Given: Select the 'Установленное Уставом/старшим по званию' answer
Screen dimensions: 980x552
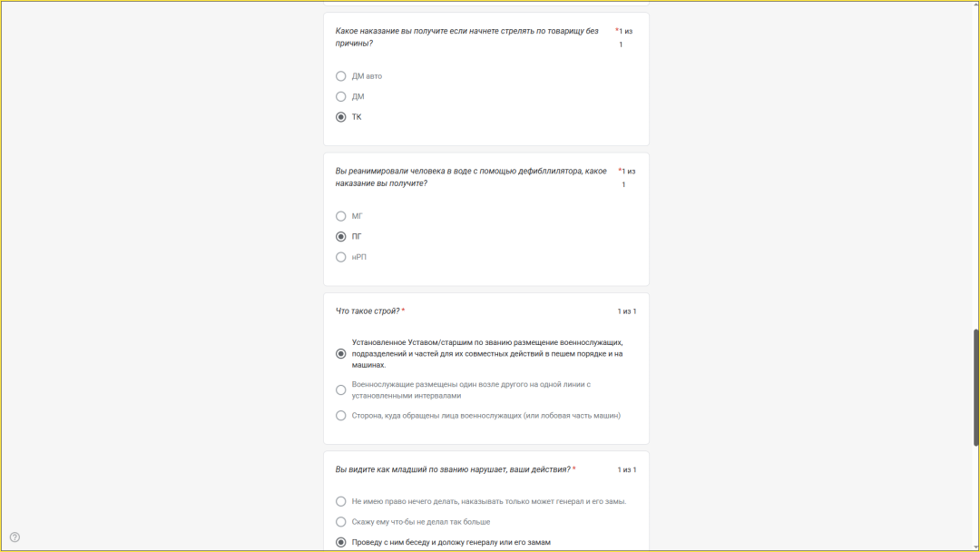Looking at the screenshot, I should point(341,354).
